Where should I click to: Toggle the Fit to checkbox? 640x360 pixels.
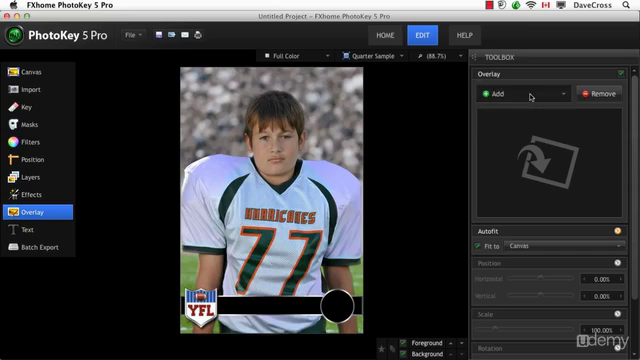tap(478, 246)
